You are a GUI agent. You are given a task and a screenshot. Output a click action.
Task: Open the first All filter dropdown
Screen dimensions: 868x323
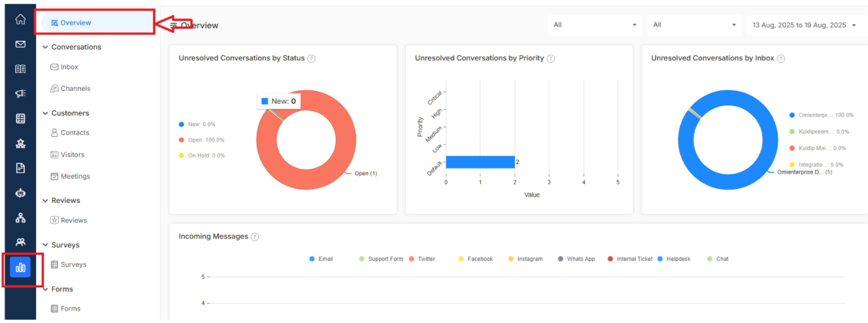(595, 25)
